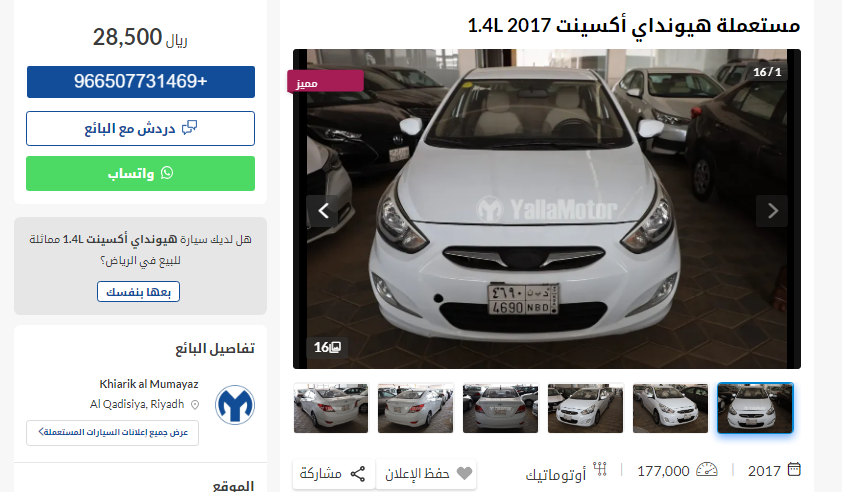Select the leftmost rear-view car thumbnail
The width and height of the screenshot is (842, 492).
(331, 408)
